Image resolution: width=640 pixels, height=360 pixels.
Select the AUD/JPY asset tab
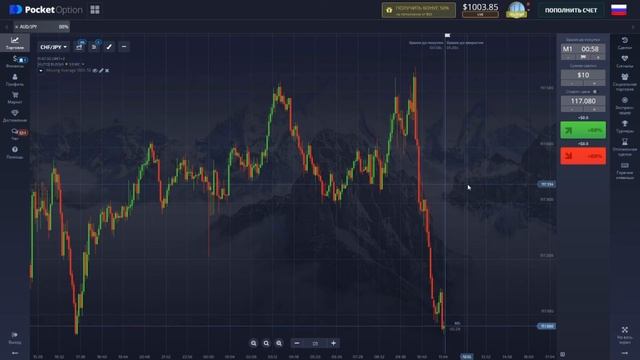(x=42, y=27)
